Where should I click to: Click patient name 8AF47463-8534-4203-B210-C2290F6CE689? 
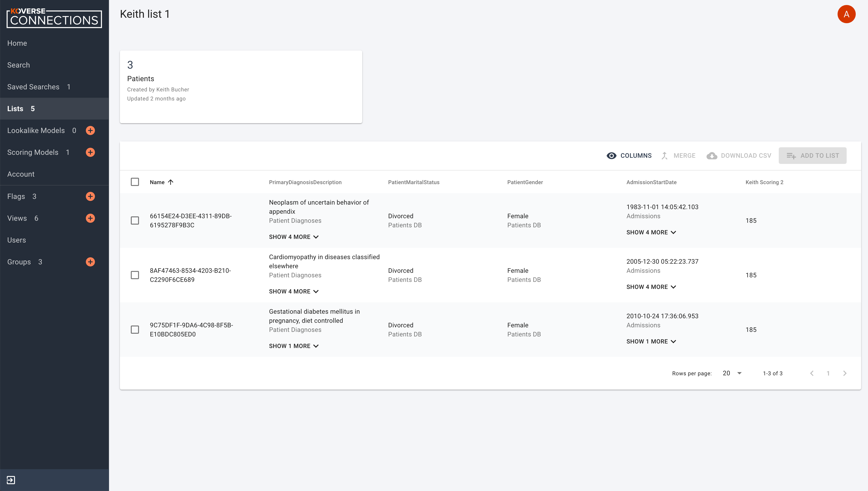click(x=190, y=275)
